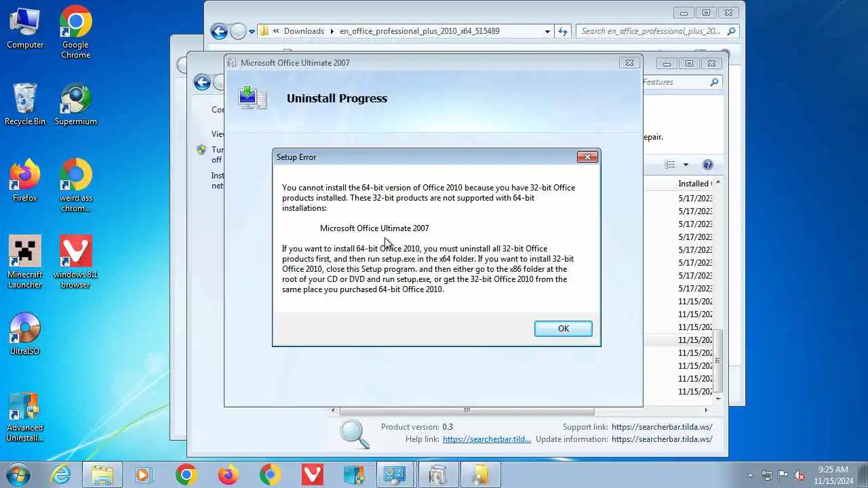Close the Microsoft Office Ultimate 2007 window

click(x=629, y=62)
